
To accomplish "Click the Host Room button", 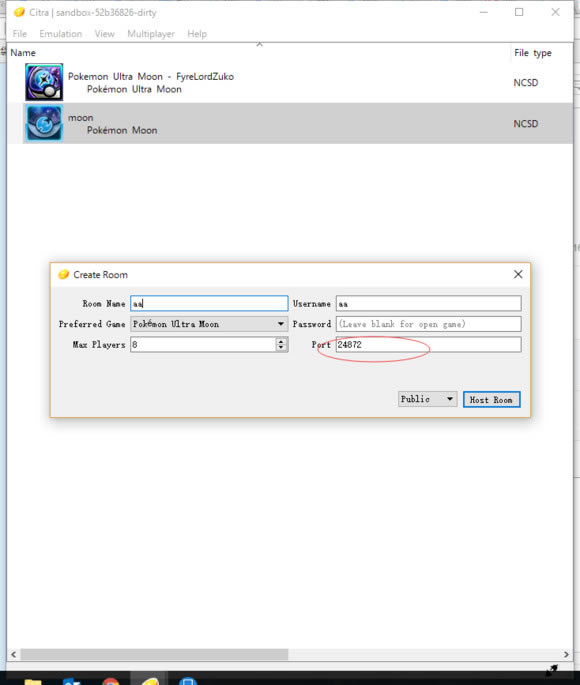I will point(491,399).
